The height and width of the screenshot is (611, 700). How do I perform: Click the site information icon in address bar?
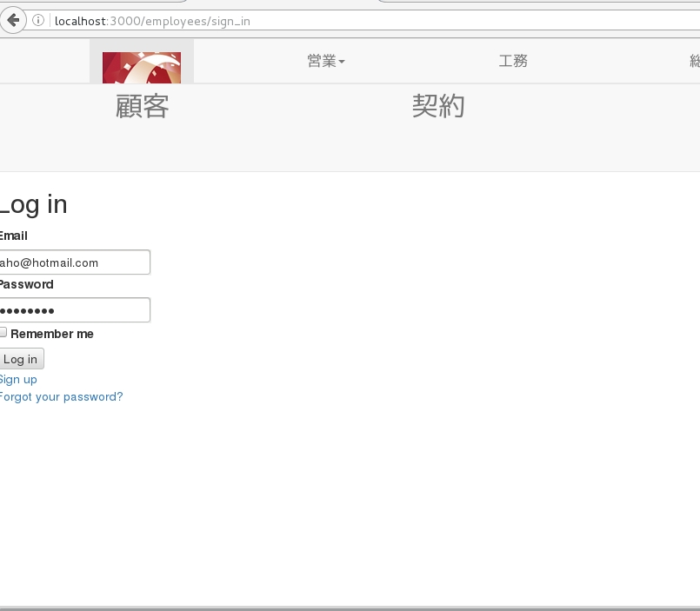pos(38,21)
